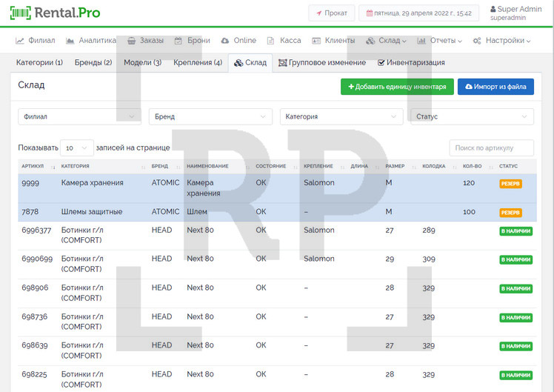
Task: Open Аналитика via its chart icon
Action: click(x=70, y=41)
